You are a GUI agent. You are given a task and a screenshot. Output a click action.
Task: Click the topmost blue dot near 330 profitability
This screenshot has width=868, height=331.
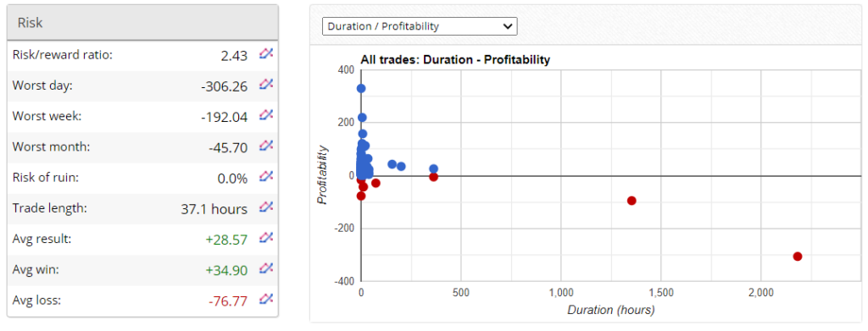pos(361,88)
